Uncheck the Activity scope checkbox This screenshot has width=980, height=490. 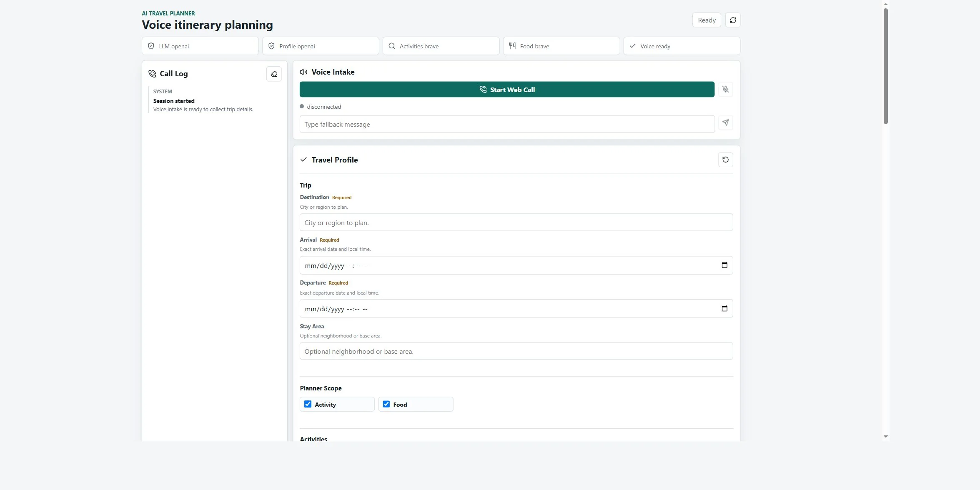[x=308, y=404]
